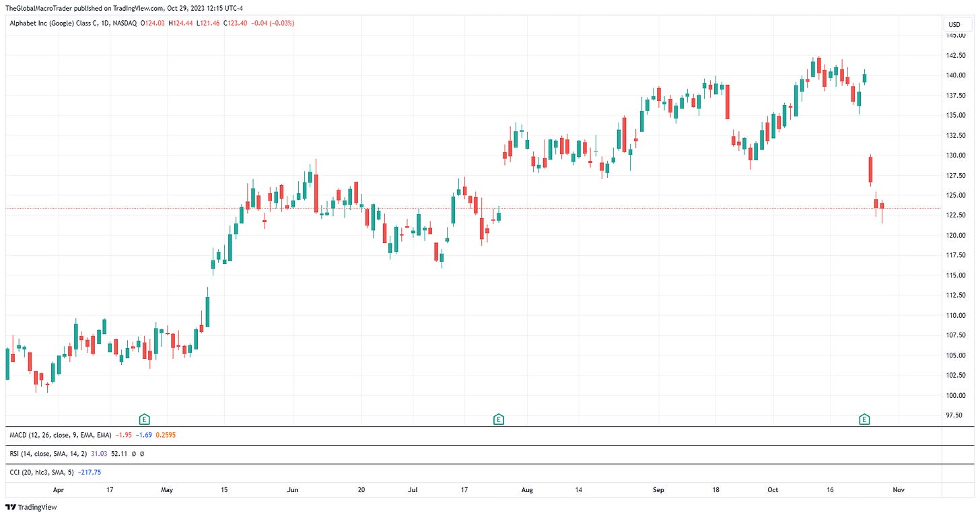Click the close value C123.40
The width and height of the screenshot is (980, 517).
(x=234, y=23)
